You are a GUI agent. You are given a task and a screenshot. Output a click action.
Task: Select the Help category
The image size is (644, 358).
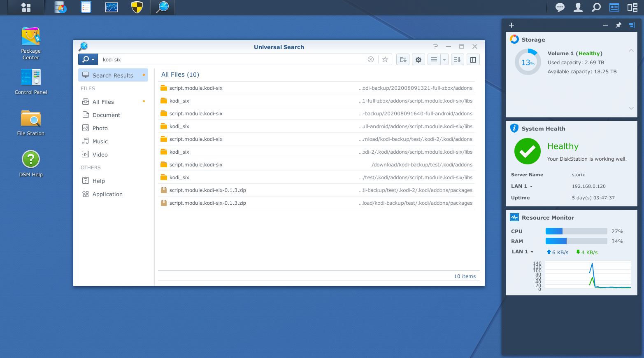pyautogui.click(x=113, y=180)
